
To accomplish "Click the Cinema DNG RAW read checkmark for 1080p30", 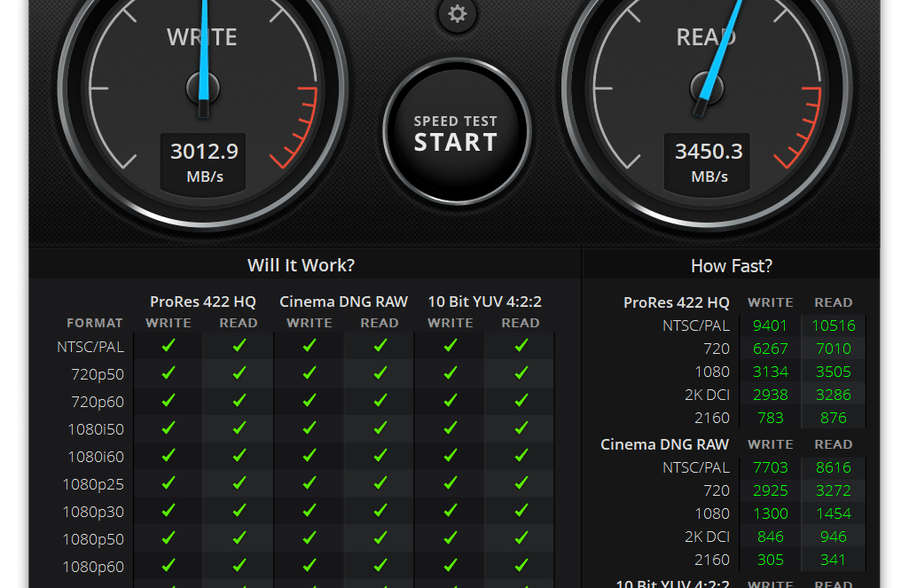I will 380,511.
